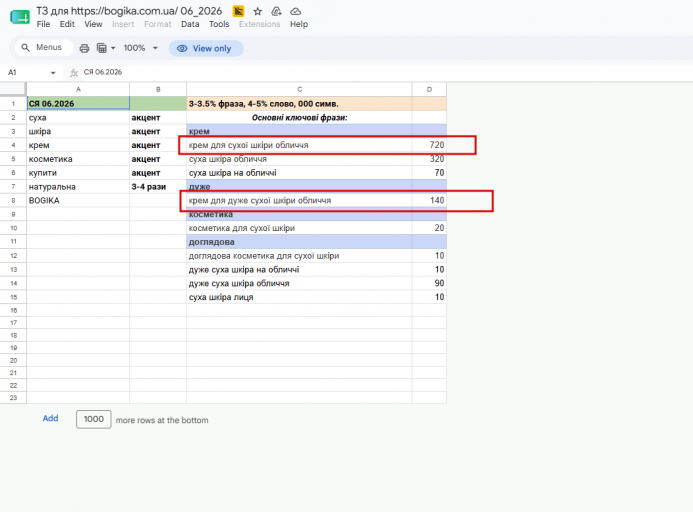Click the select-all corner box
This screenshot has height=512, width=693.
(x=13, y=89)
